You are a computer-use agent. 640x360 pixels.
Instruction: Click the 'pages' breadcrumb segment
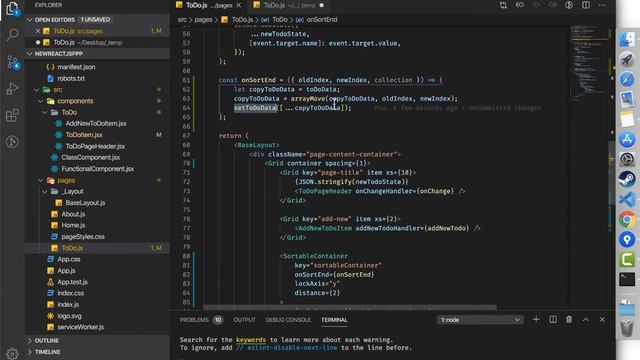click(x=203, y=20)
